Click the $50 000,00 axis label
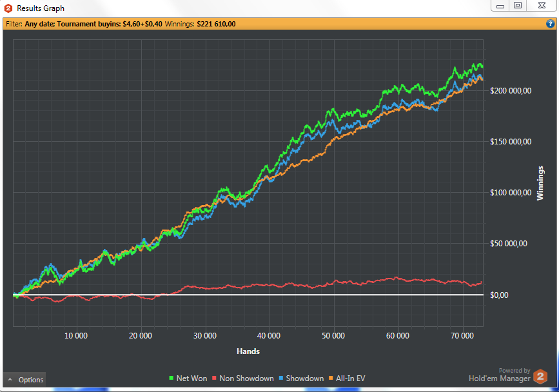 click(508, 244)
